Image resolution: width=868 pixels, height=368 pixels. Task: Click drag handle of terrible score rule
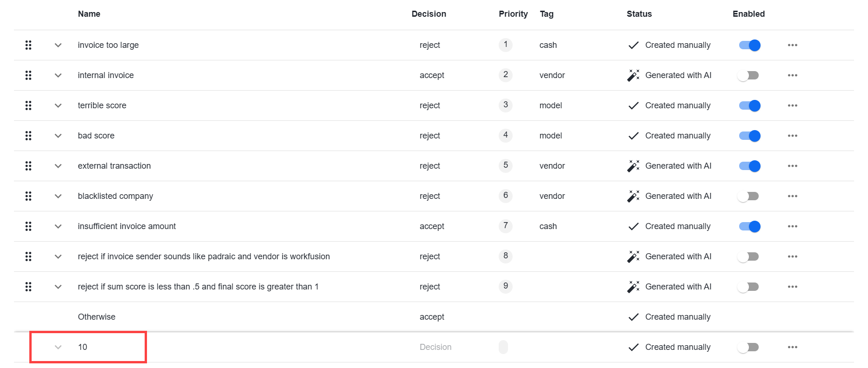(x=28, y=105)
